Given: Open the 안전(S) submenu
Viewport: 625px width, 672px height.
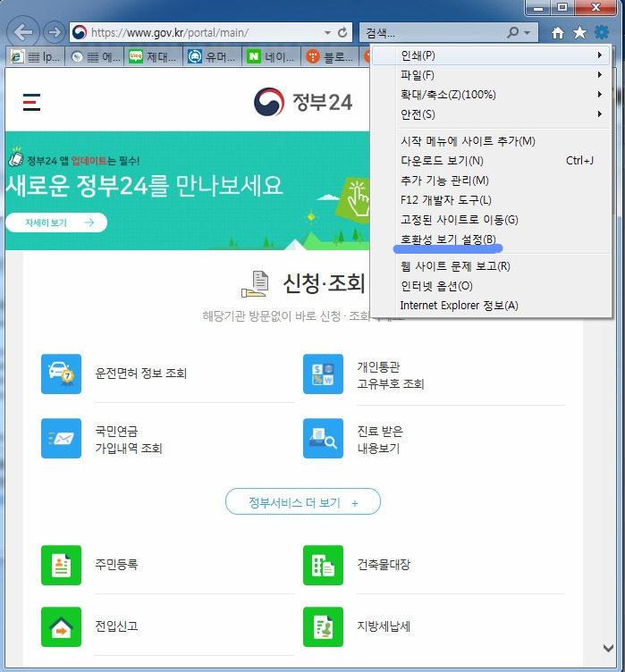Looking at the screenshot, I should [491, 114].
